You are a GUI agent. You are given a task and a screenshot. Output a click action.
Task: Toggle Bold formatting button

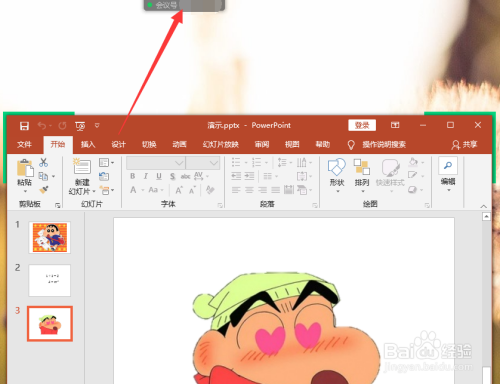tap(133, 176)
